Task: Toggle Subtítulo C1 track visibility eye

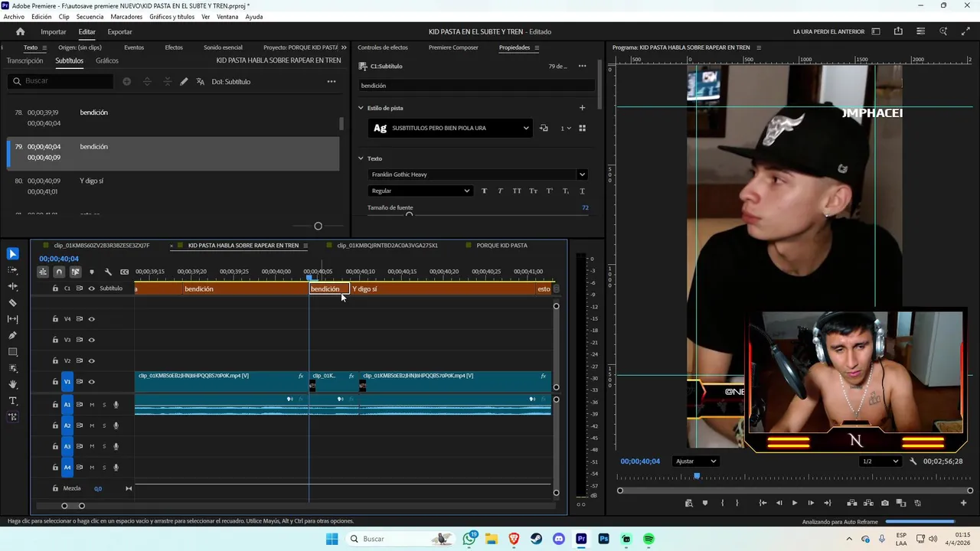Action: [x=92, y=289]
